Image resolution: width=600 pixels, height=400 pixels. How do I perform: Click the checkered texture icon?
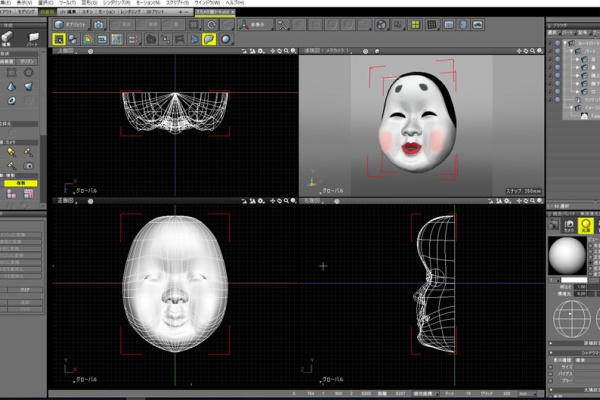click(117, 39)
